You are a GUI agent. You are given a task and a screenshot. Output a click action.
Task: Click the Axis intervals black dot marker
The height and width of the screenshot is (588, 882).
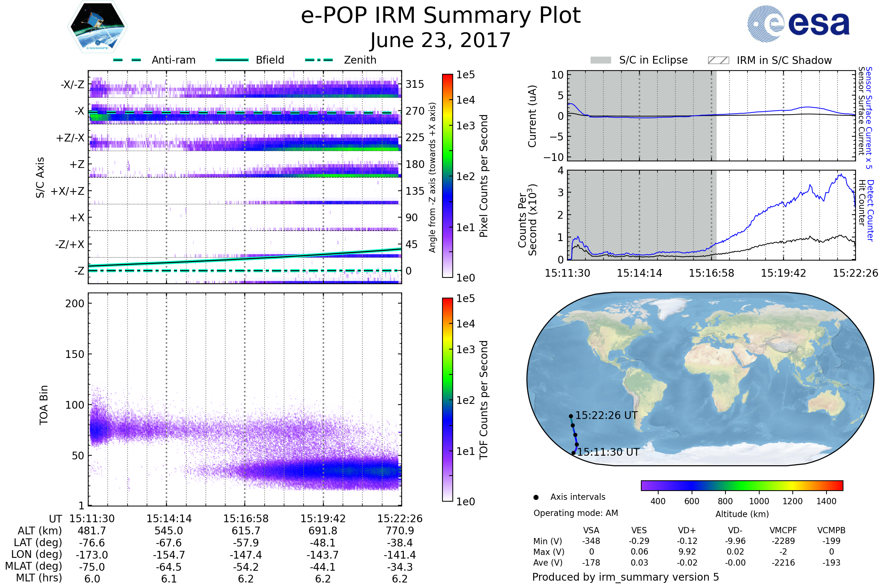(x=536, y=497)
